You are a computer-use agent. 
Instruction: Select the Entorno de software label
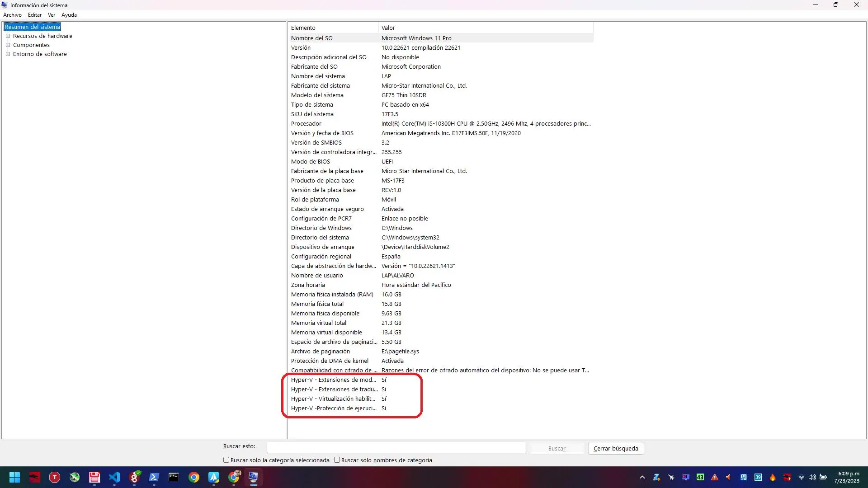pos(40,54)
